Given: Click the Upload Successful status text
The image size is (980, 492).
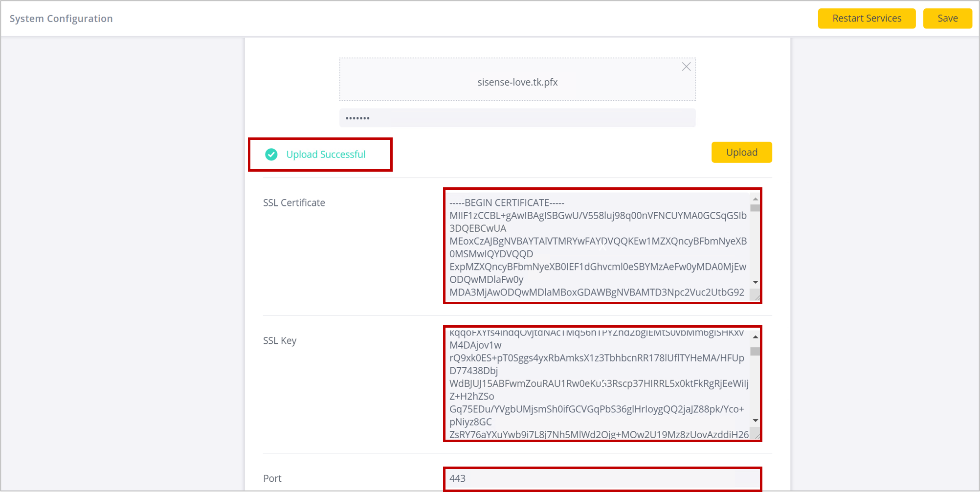Looking at the screenshot, I should coord(326,155).
